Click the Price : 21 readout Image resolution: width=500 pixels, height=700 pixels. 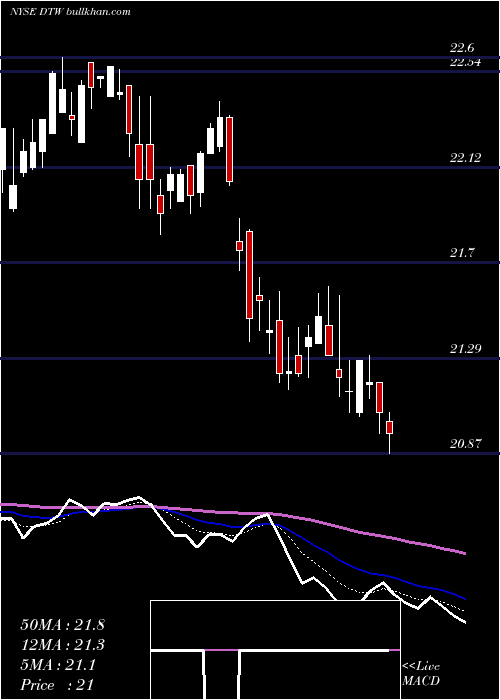point(57,685)
